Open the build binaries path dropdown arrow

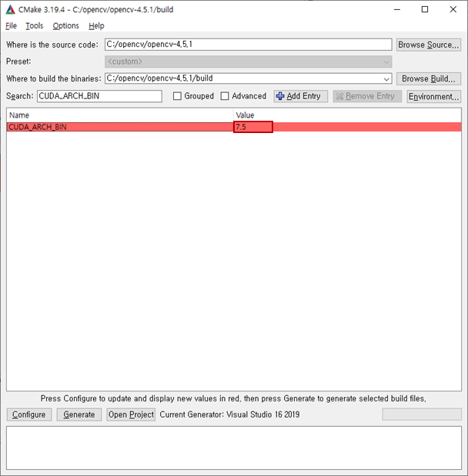click(x=386, y=79)
